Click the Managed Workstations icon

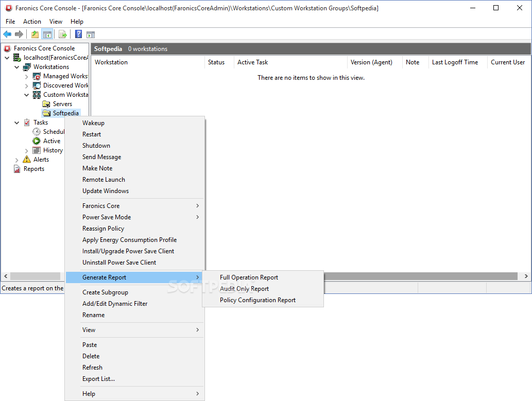coord(37,76)
